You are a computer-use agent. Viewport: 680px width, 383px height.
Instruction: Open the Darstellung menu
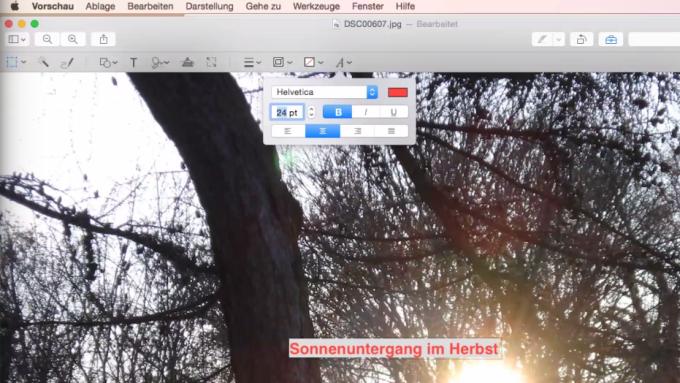click(209, 6)
